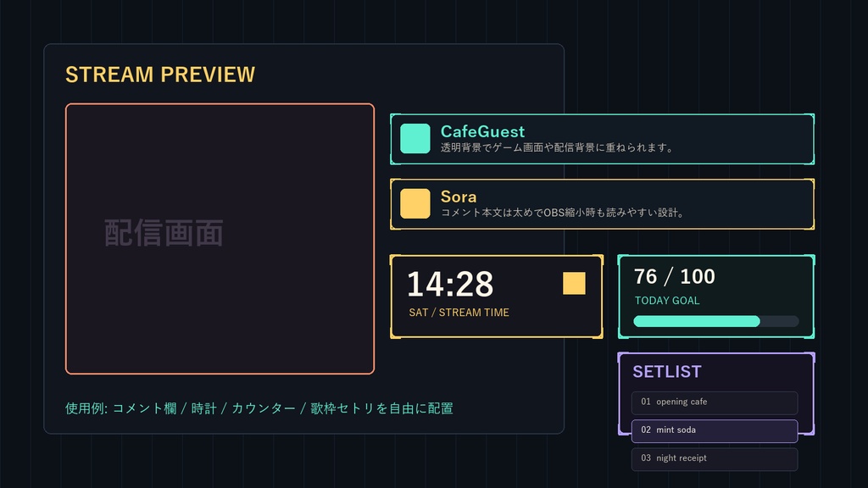Viewport: 868px width, 488px height.
Task: Click the 使用例 usage caption text
Action: click(259, 408)
